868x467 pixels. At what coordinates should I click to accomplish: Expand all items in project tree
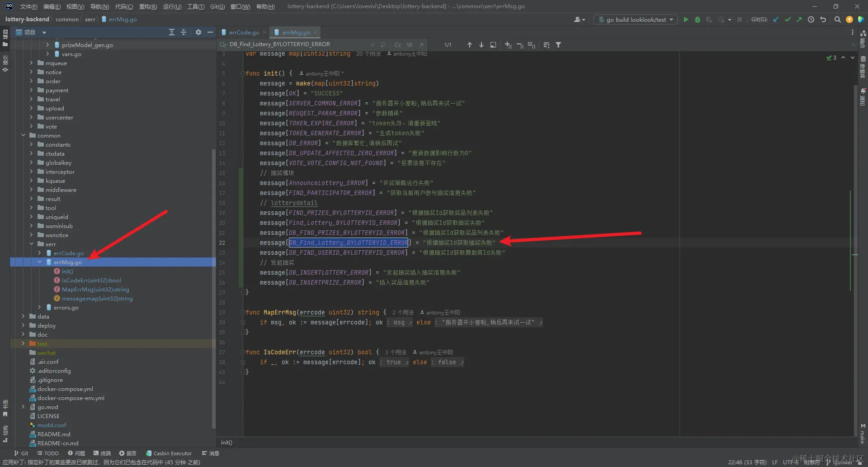pos(172,32)
